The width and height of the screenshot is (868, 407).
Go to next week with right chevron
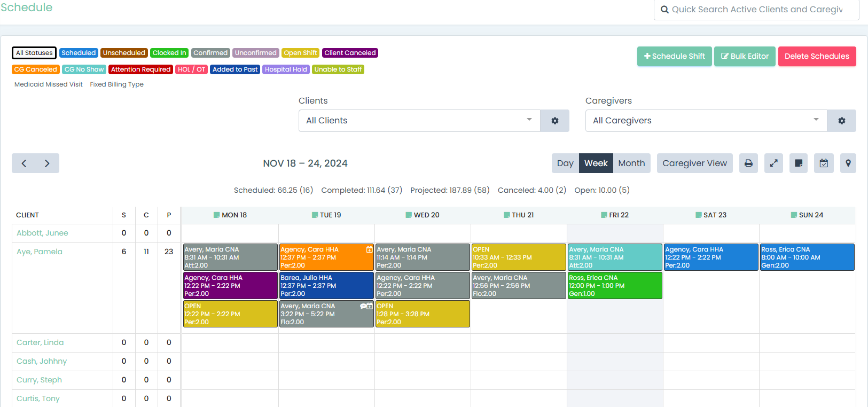(47, 163)
